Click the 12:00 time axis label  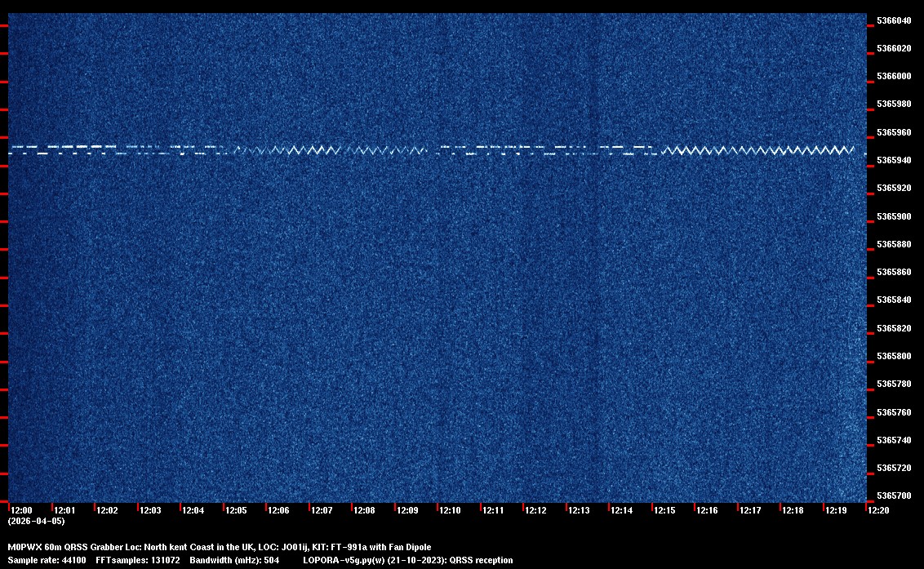click(21, 510)
